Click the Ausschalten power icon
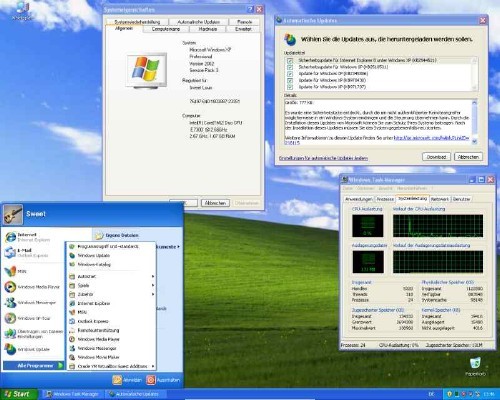The height and width of the screenshot is (400, 500). point(151,380)
